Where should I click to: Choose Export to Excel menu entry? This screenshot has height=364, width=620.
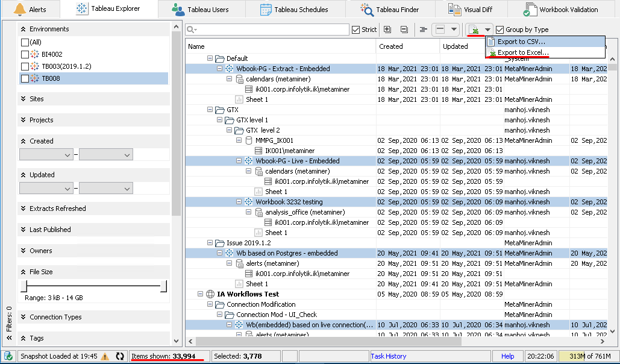(545, 52)
